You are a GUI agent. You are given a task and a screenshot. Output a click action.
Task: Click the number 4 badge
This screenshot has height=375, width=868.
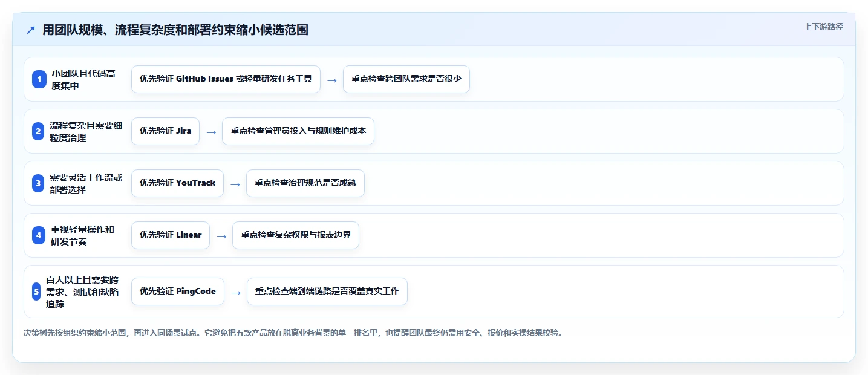pos(39,235)
